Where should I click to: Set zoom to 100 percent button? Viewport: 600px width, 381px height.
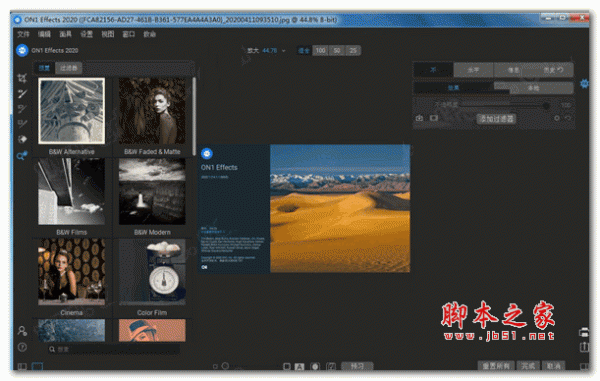[320, 50]
